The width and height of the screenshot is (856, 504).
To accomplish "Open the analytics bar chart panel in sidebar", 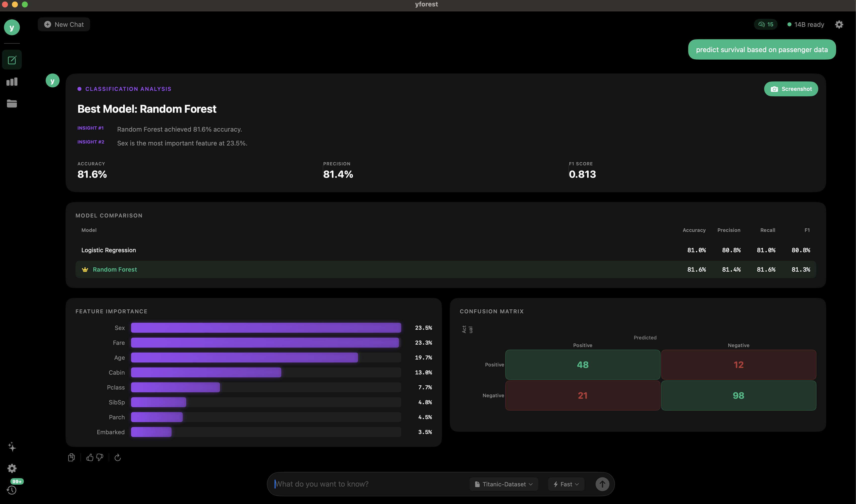I will 12,81.
